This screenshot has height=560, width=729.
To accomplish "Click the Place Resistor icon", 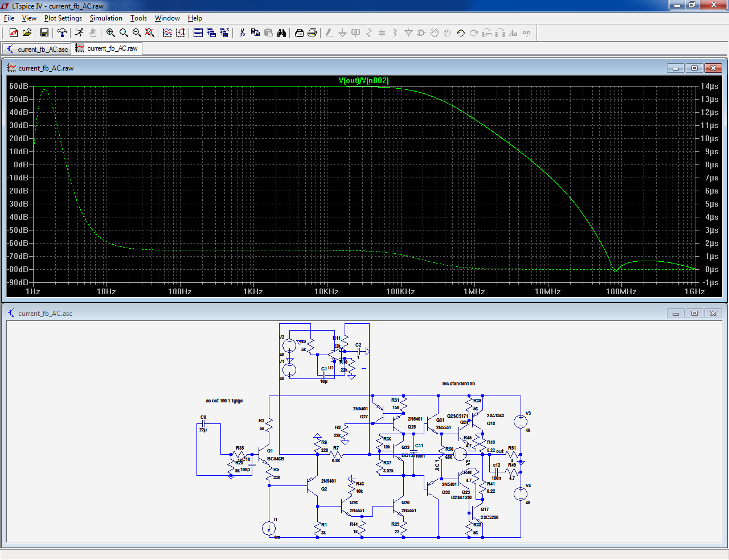I will 369,33.
